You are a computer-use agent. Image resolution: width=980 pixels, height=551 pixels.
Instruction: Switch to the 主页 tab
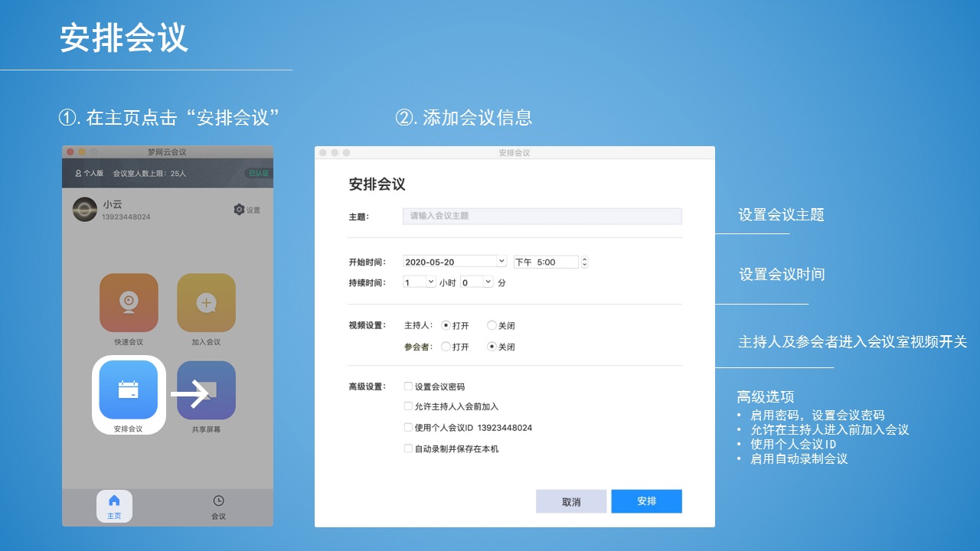pyautogui.click(x=115, y=506)
